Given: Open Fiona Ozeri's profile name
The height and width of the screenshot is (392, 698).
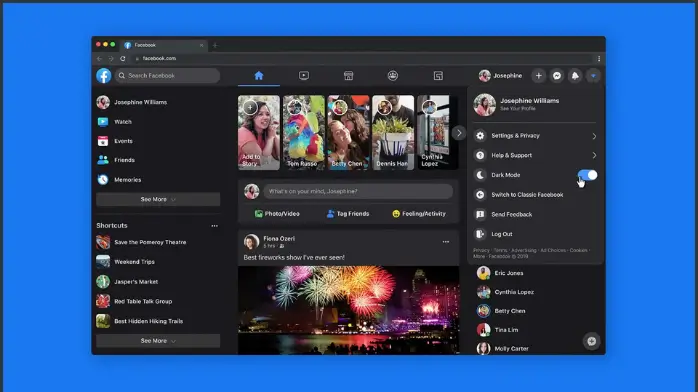Looking at the screenshot, I should coord(279,238).
